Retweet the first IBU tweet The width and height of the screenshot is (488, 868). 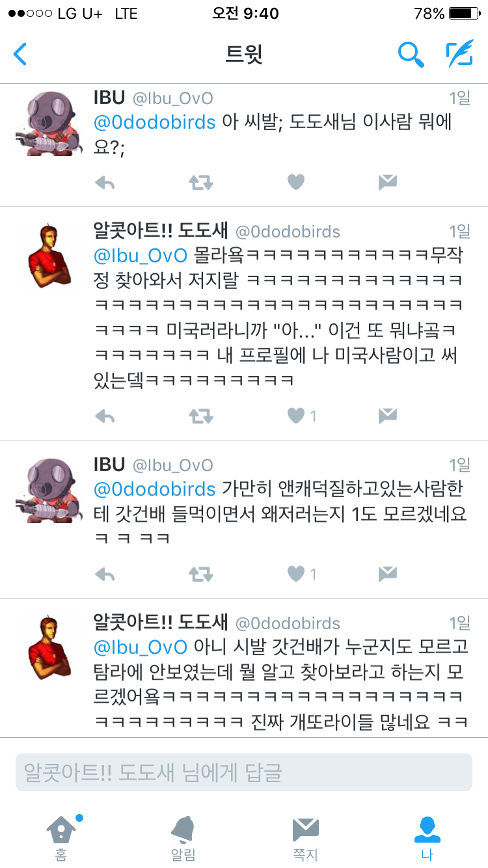tap(201, 183)
